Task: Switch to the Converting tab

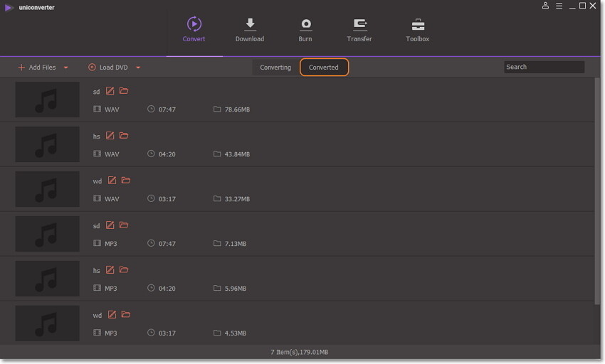Action: 275,68
